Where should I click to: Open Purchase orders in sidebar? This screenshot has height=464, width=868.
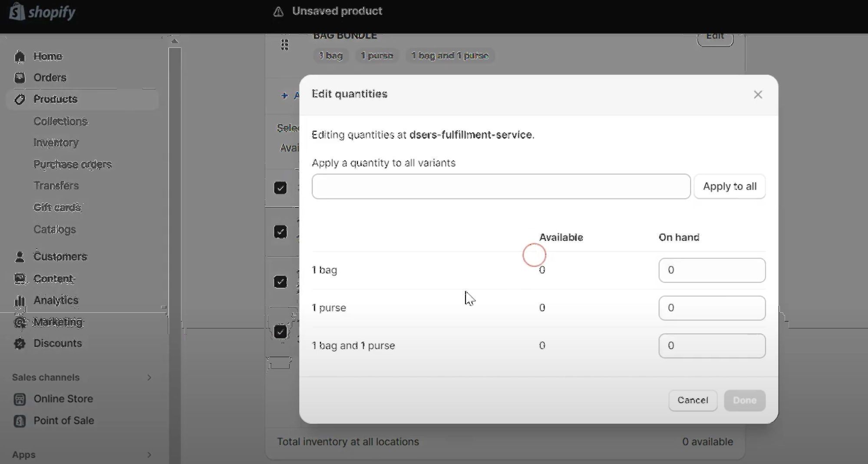[73, 164]
